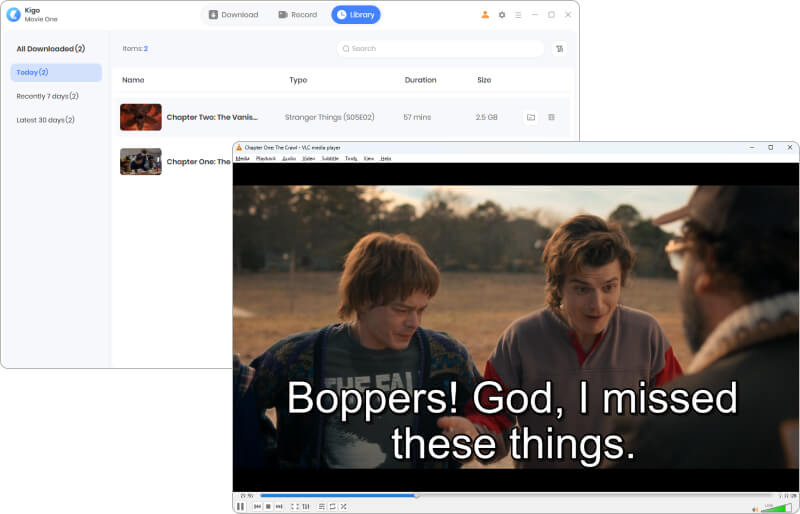Minimize the VLC window
The width and height of the screenshot is (800, 514).
[x=752, y=148]
